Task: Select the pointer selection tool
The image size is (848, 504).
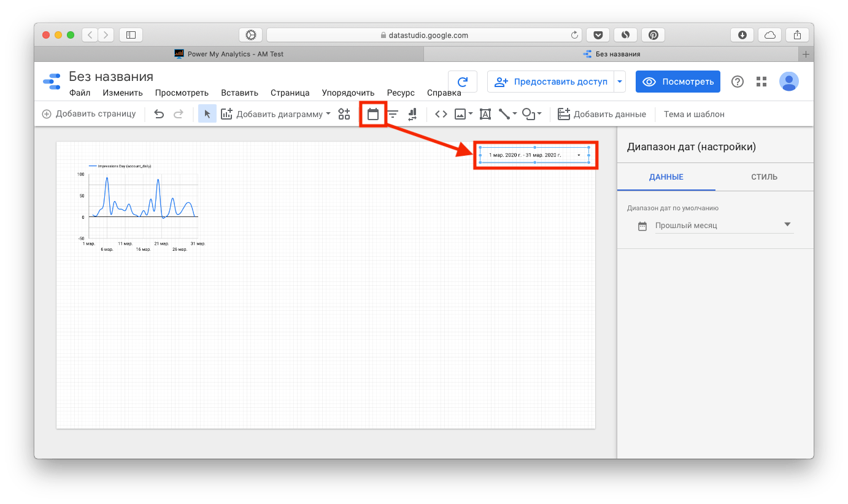Action: coord(207,114)
